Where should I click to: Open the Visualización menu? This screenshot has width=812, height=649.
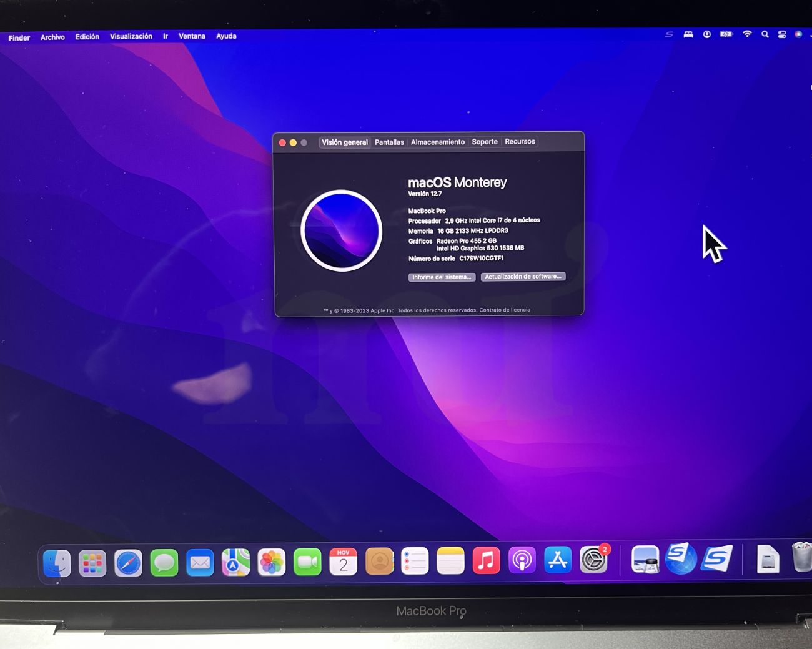coord(131,36)
